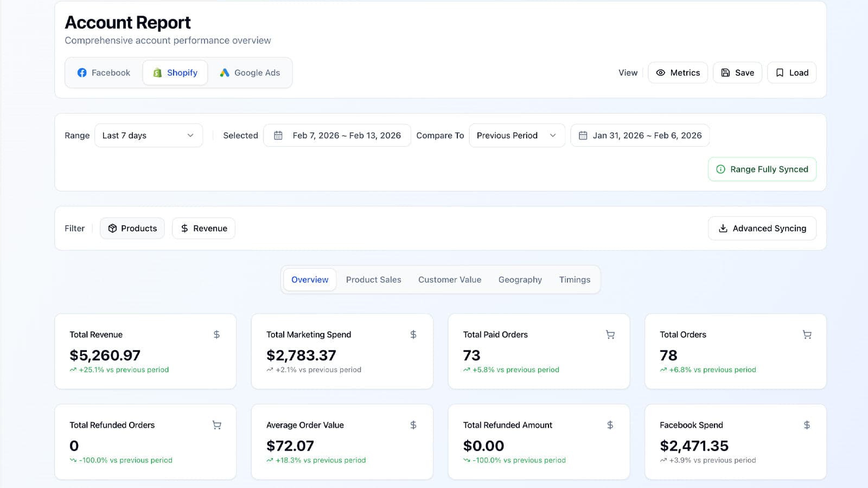Viewport: 868px width, 488px height.
Task: Click cart icon on Total Refunded Orders card
Action: (217, 425)
